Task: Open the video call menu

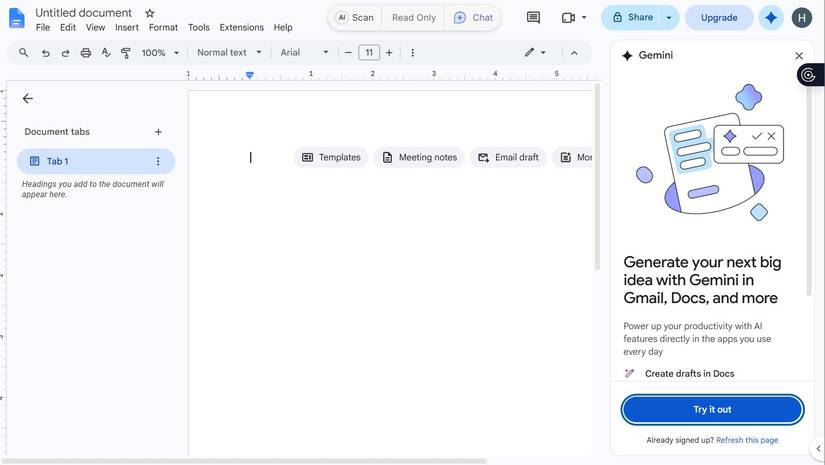Action: click(574, 17)
